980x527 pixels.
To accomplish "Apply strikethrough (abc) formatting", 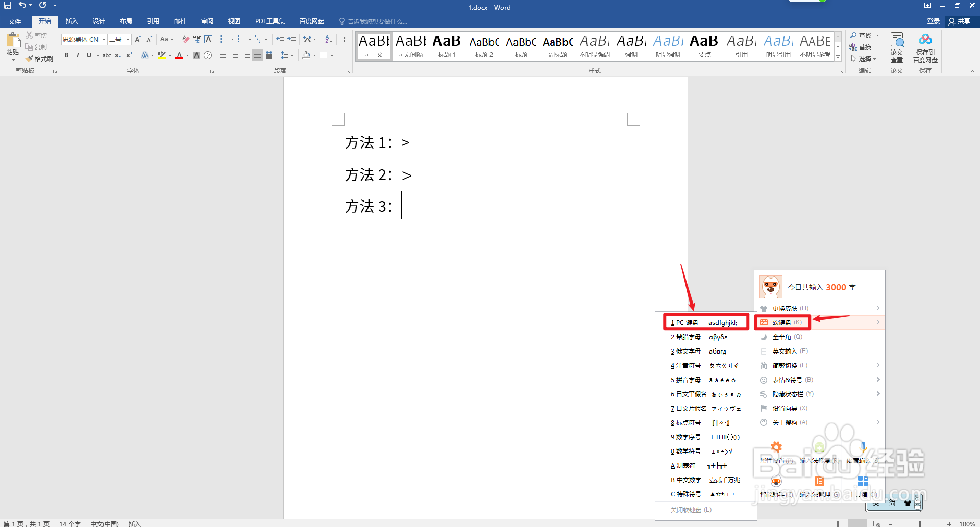I will click(107, 55).
